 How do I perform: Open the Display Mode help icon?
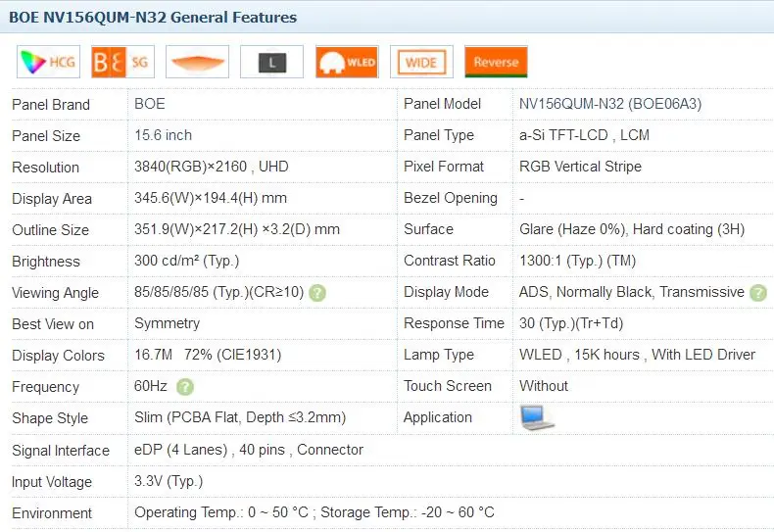pyautogui.click(x=757, y=293)
